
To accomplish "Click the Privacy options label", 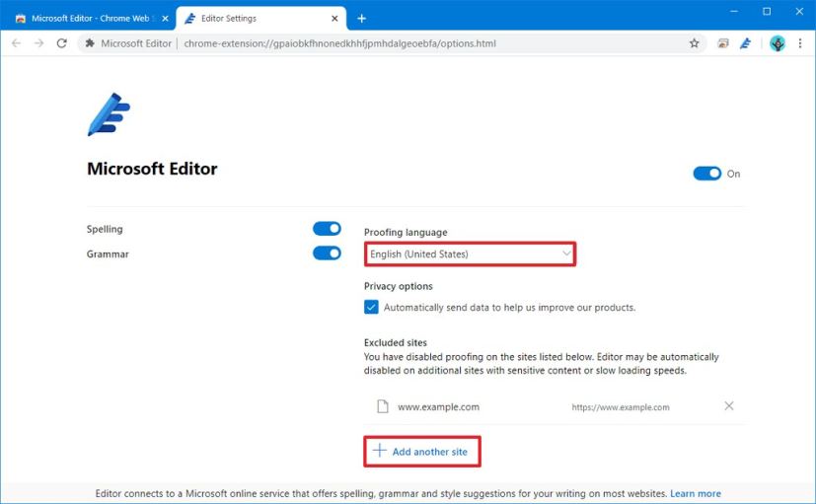I will pyautogui.click(x=398, y=286).
